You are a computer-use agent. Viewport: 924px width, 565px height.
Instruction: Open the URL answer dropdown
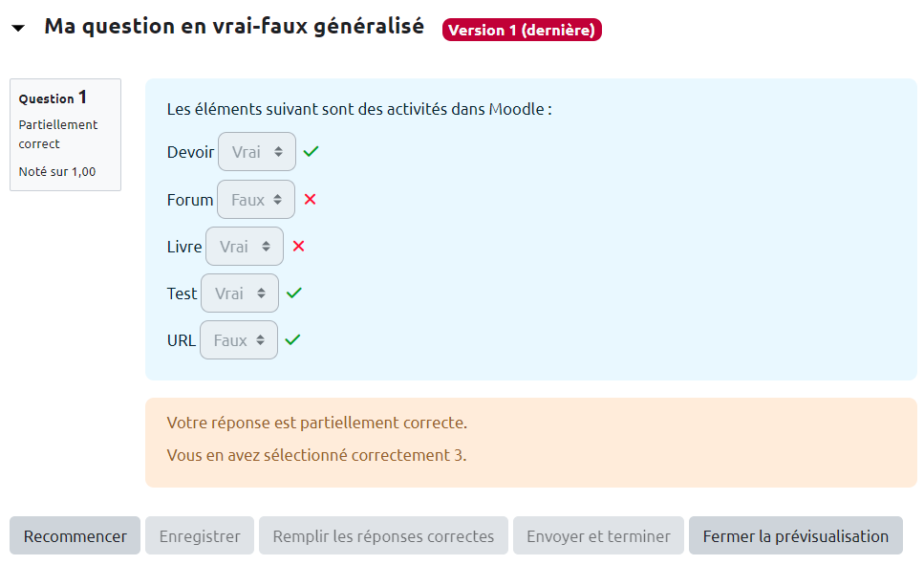[x=239, y=340]
